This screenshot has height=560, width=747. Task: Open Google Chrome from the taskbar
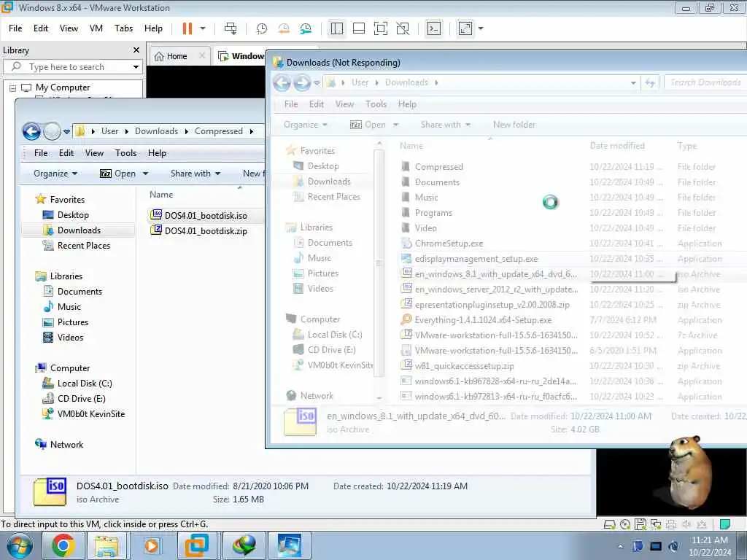(x=63, y=545)
